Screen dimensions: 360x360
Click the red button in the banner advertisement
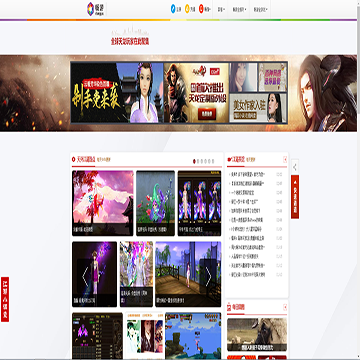click(x=207, y=114)
